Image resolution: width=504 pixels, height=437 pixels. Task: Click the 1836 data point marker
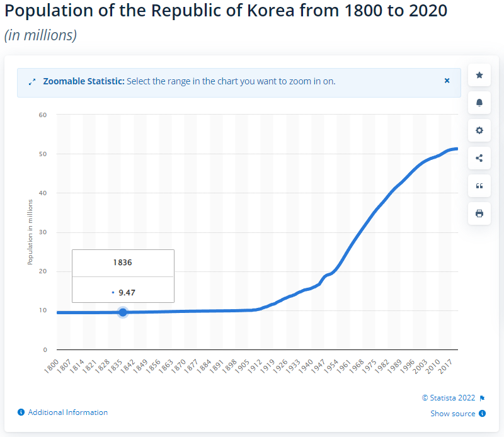123,312
